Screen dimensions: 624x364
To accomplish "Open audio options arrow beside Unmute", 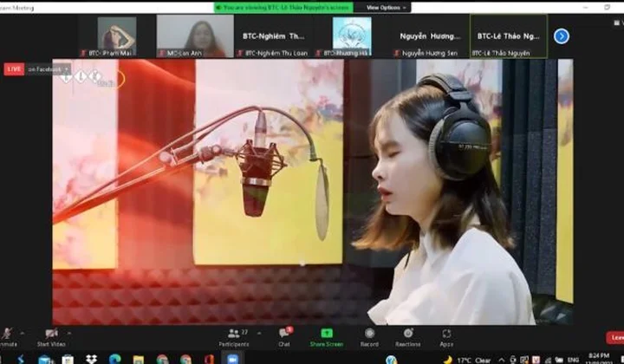I will pos(23,333).
